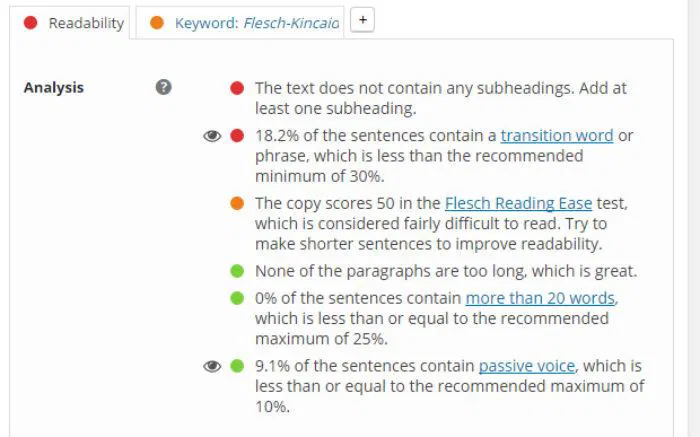
Task: Click the Analysis help question mark icon
Action: click(164, 88)
